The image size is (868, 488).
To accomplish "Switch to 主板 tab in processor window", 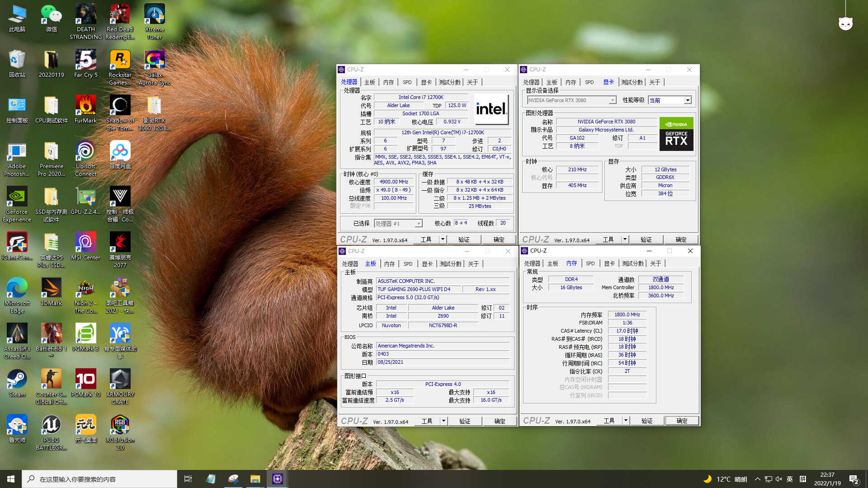I will [x=370, y=82].
